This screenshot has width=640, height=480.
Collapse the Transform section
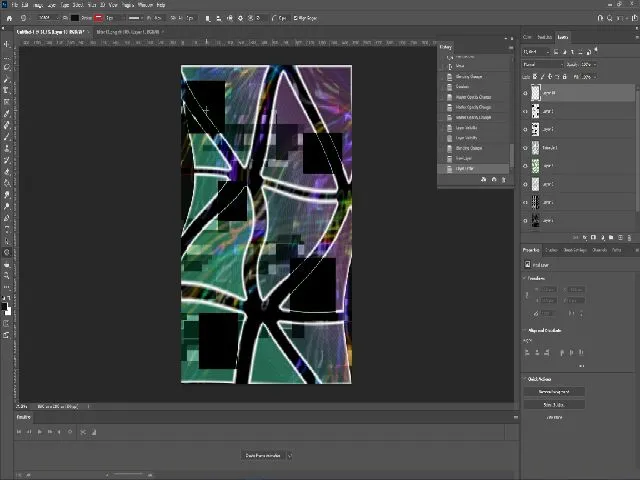[x=525, y=278]
